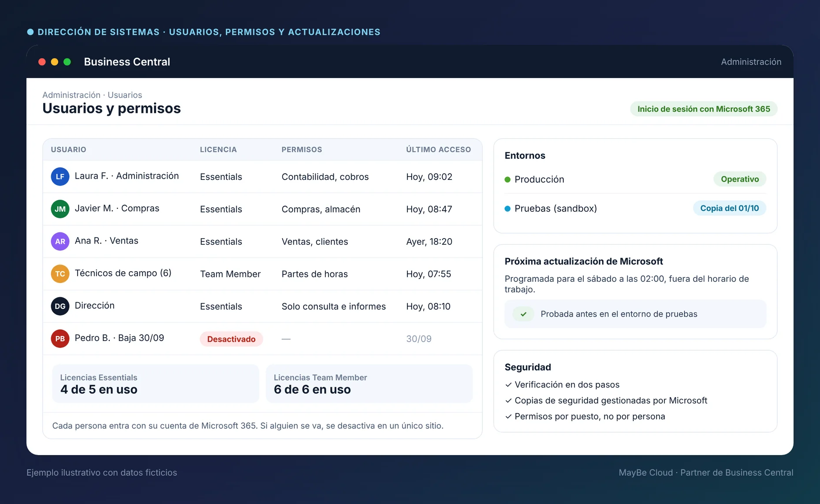820x504 pixels.
Task: Click the Administración · Usuarios breadcrumb
Action: coord(92,95)
